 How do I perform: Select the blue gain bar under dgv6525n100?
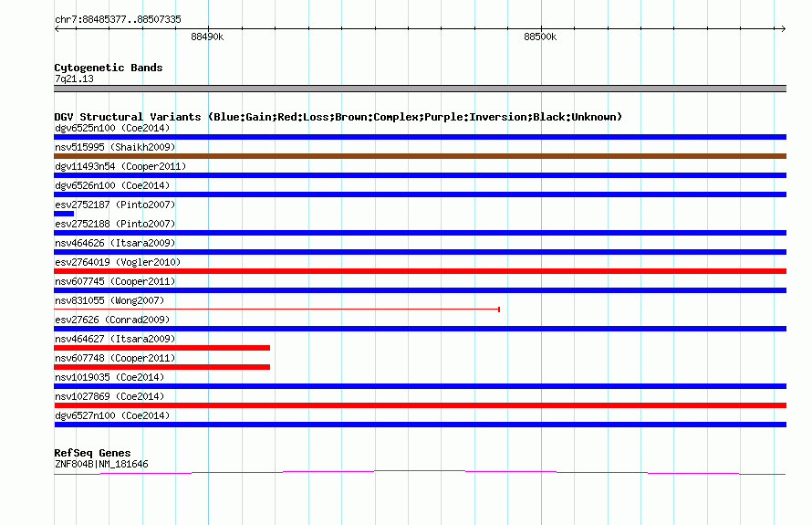pyautogui.click(x=420, y=137)
